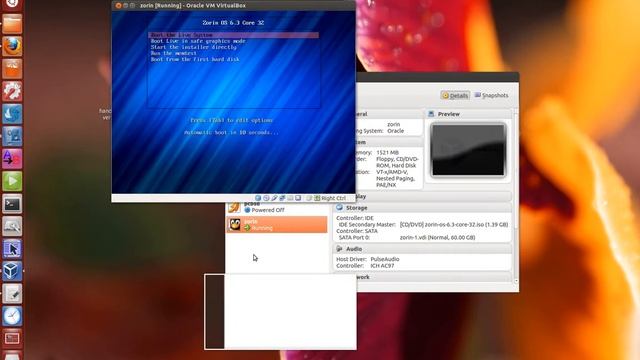The height and width of the screenshot is (360, 640).
Task: Open Files from the Ubuntu launcher
Action: 12,24
